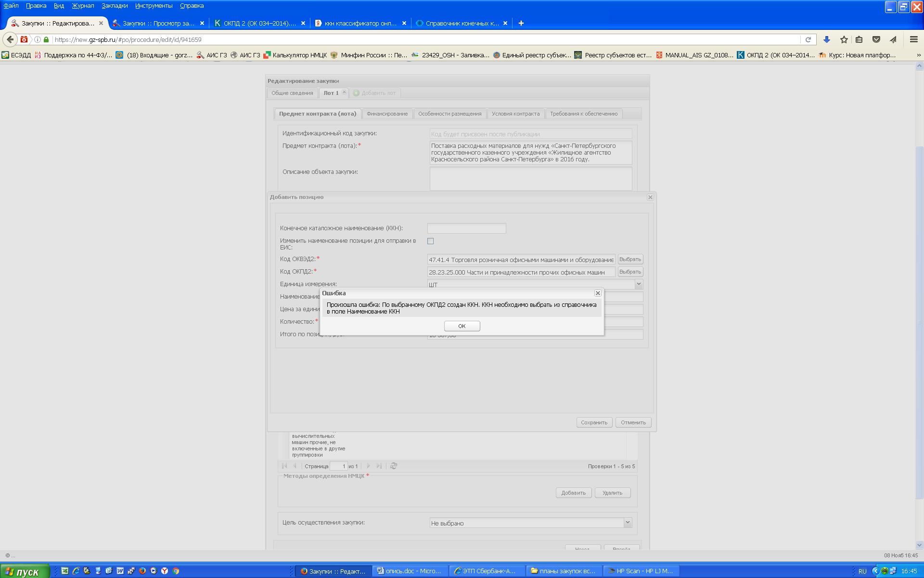Image resolution: width=924 pixels, height=578 pixels.
Task: Switch to HP Scan taskbar window
Action: click(642, 571)
